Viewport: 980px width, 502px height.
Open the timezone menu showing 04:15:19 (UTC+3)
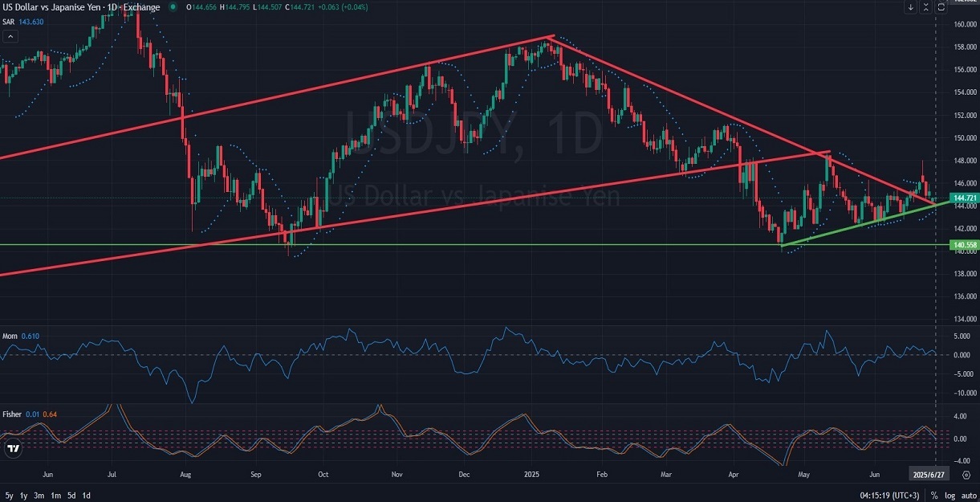(888, 496)
